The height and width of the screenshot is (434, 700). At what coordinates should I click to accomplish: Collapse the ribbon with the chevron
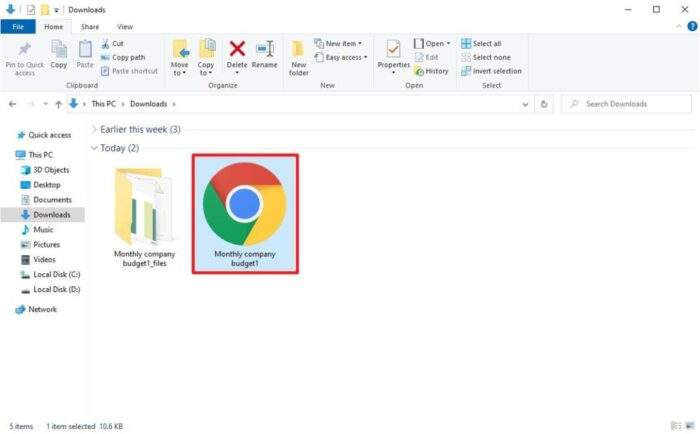(679, 27)
